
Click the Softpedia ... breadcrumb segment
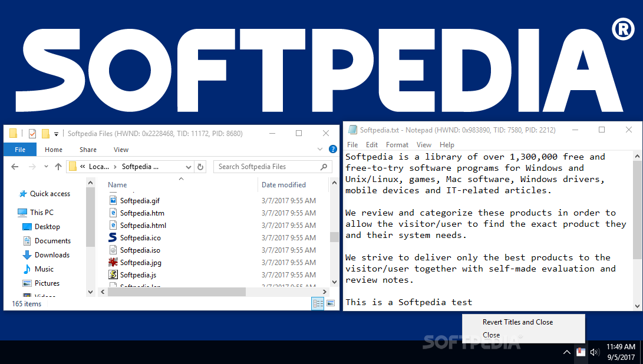pyautogui.click(x=140, y=167)
